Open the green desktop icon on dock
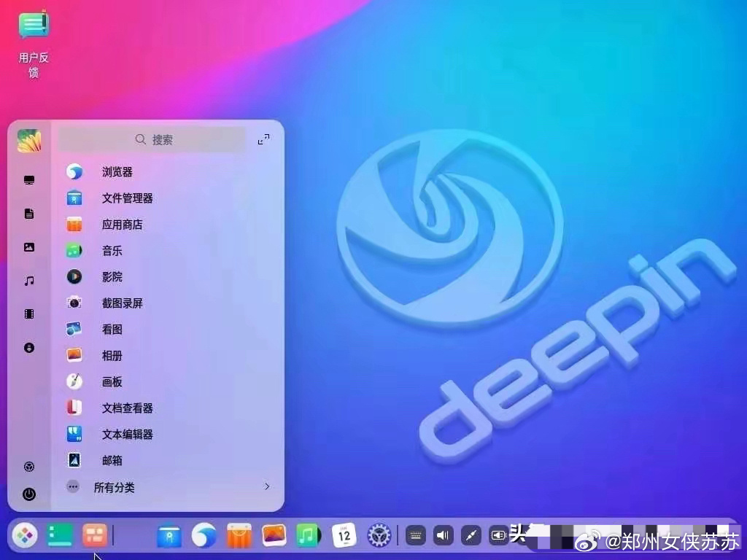 pos(60,535)
